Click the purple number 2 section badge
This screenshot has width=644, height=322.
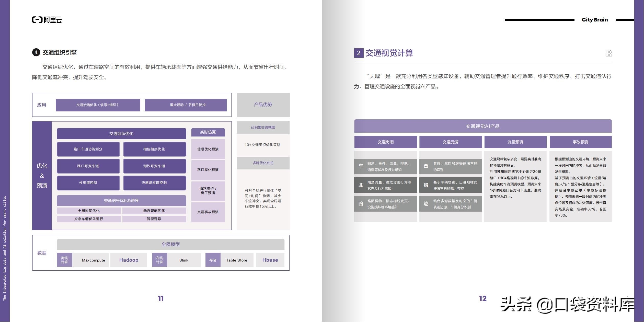click(x=359, y=53)
